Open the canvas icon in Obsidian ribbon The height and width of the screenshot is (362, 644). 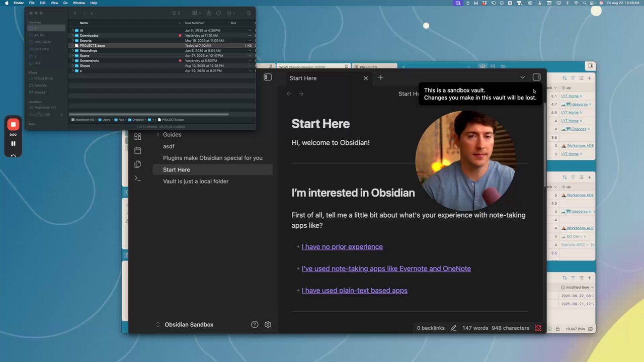pos(138,137)
